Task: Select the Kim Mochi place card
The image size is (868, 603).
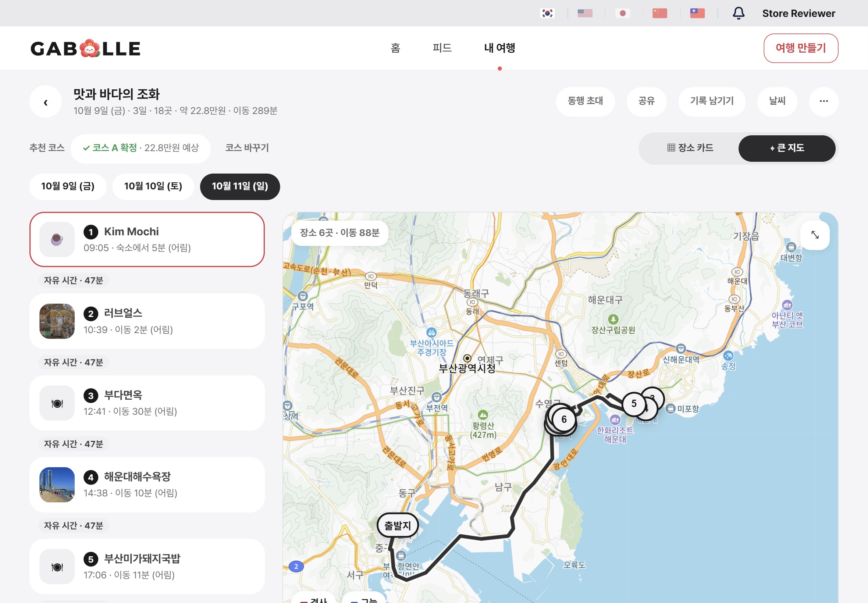Action: pyautogui.click(x=147, y=239)
